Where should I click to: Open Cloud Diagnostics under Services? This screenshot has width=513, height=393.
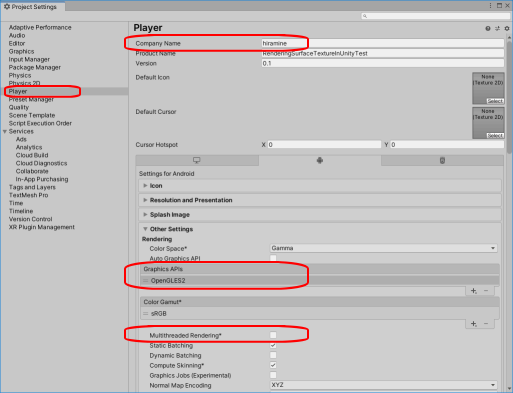click(x=41, y=163)
